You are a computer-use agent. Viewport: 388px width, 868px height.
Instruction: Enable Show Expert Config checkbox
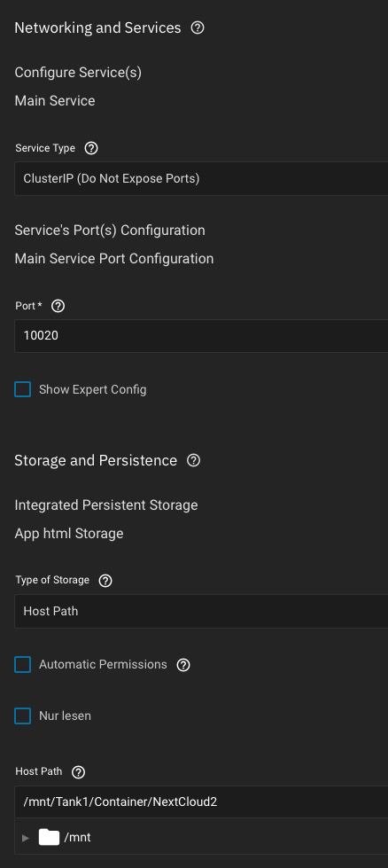point(23,389)
